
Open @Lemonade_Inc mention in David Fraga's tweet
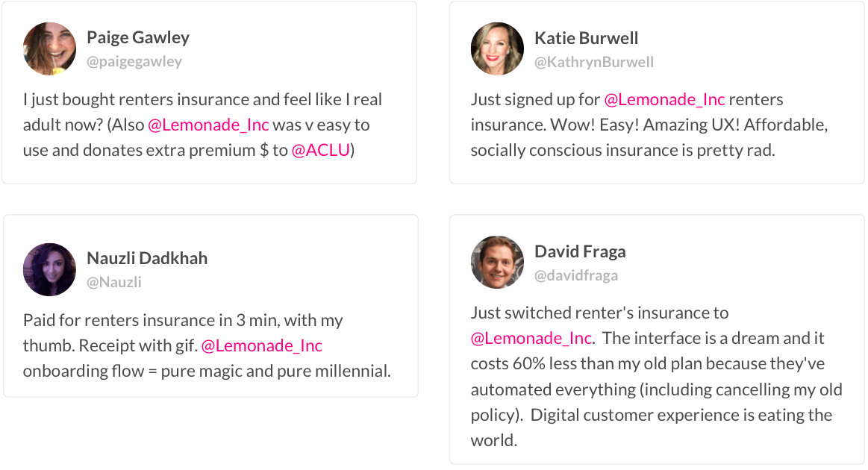(x=531, y=338)
